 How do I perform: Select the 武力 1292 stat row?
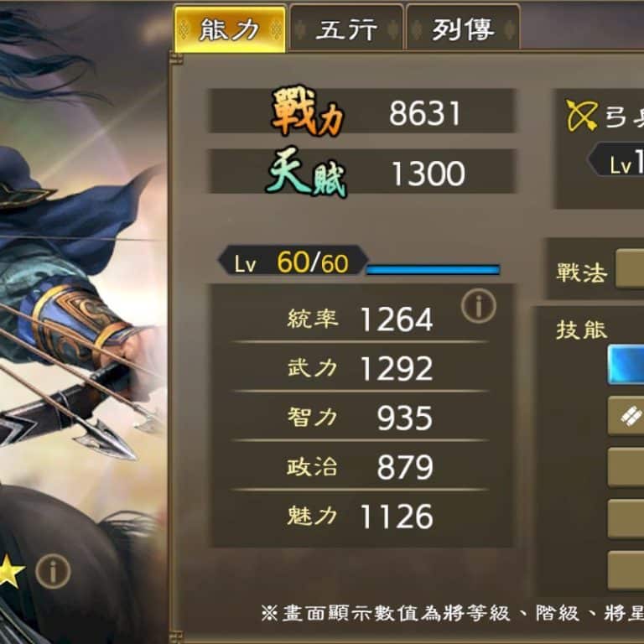(x=361, y=366)
